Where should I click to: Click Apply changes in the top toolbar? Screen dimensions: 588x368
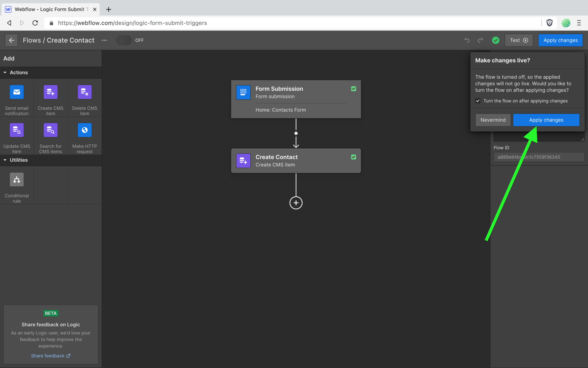tap(561, 40)
